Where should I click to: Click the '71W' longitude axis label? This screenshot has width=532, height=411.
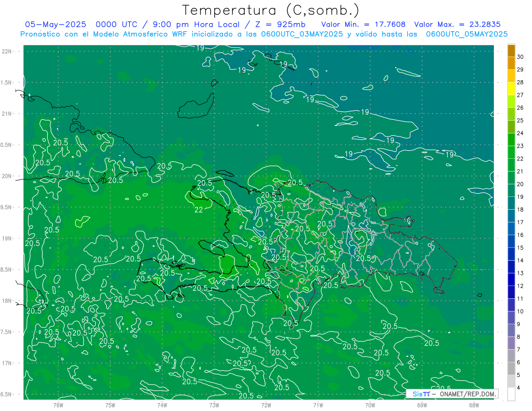[x=318, y=405]
